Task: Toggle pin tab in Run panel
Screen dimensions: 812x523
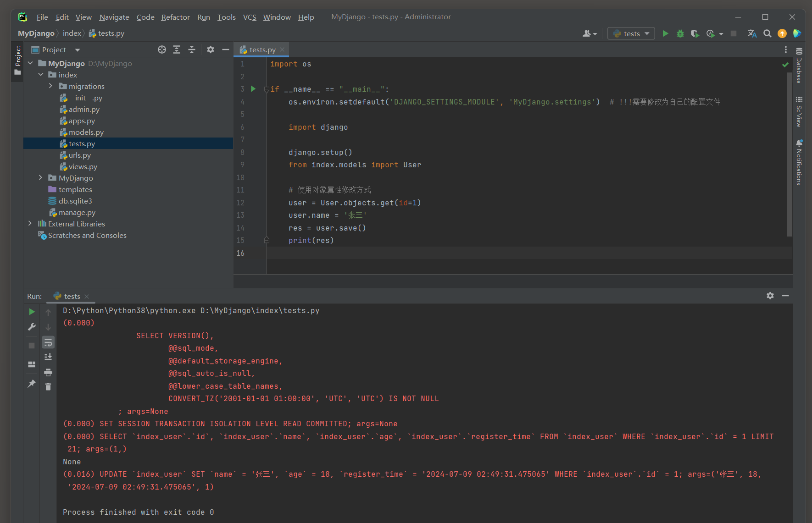Action: (32, 383)
